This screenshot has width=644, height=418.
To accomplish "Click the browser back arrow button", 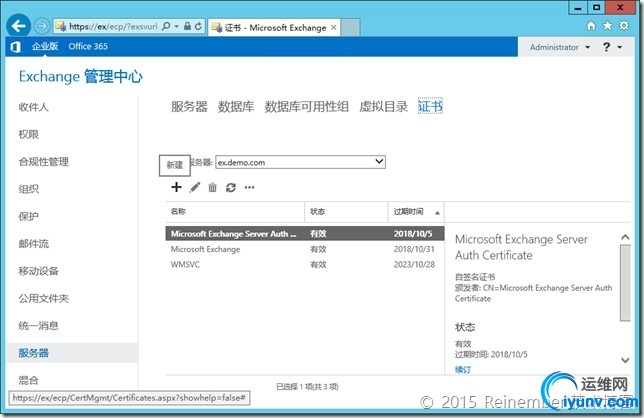I will 18,26.
